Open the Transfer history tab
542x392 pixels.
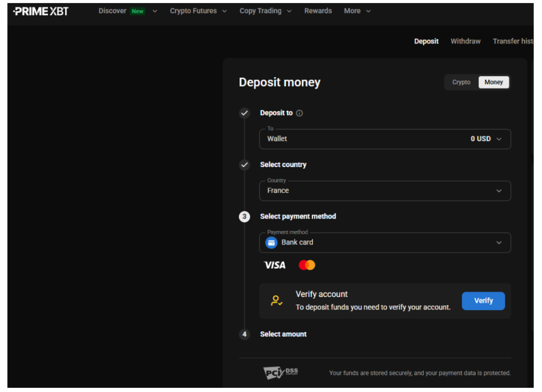513,41
